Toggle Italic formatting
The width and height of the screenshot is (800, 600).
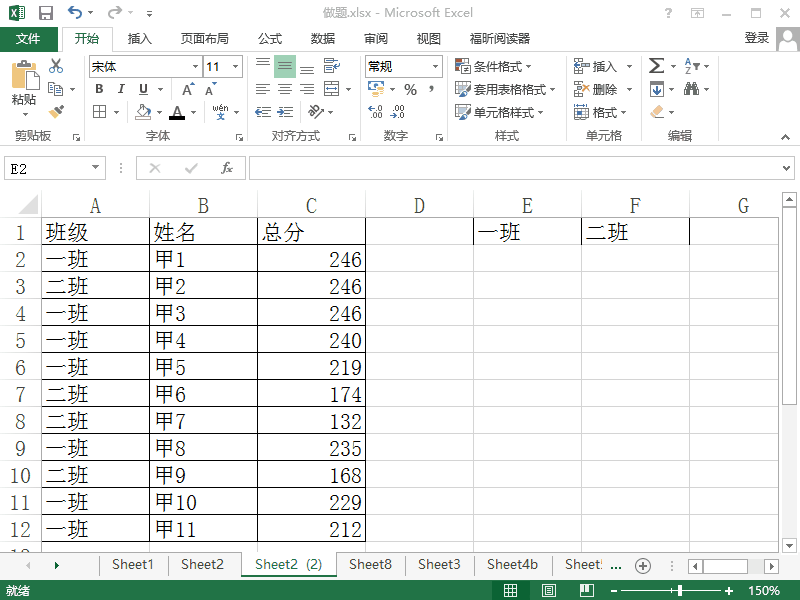pos(121,89)
